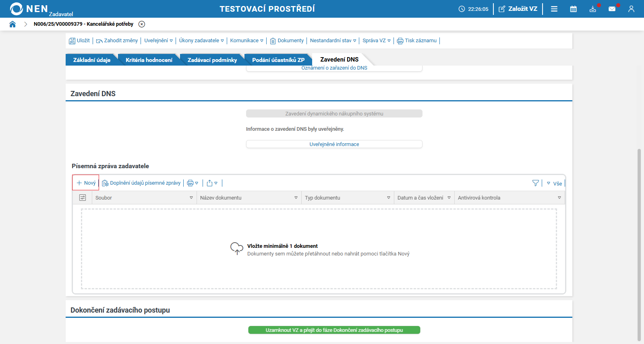
Task: Discard changes with Zahodit změny
Action: pos(117,41)
